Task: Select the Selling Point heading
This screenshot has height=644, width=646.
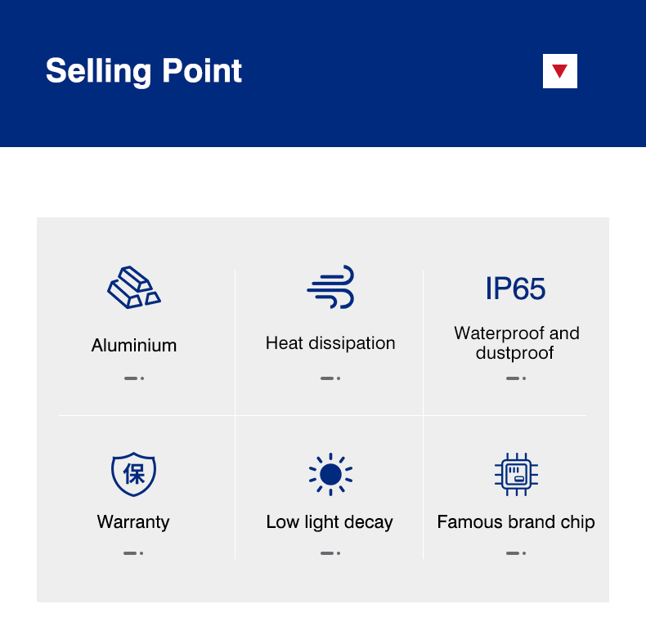Action: 144,71
